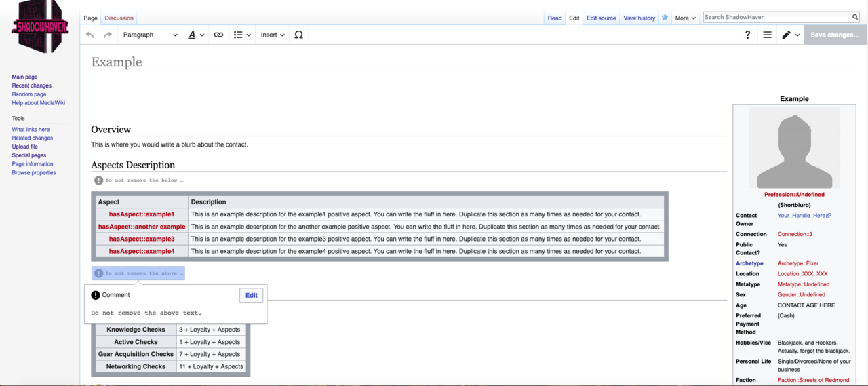Click the undo arrow icon
Viewport: 868px width, 386px height.
90,35
